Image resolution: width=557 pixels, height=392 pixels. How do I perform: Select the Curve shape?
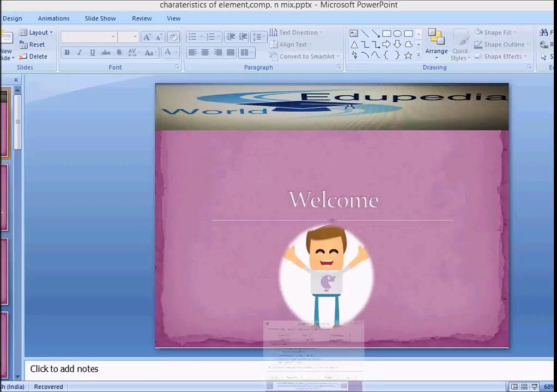pos(376,55)
